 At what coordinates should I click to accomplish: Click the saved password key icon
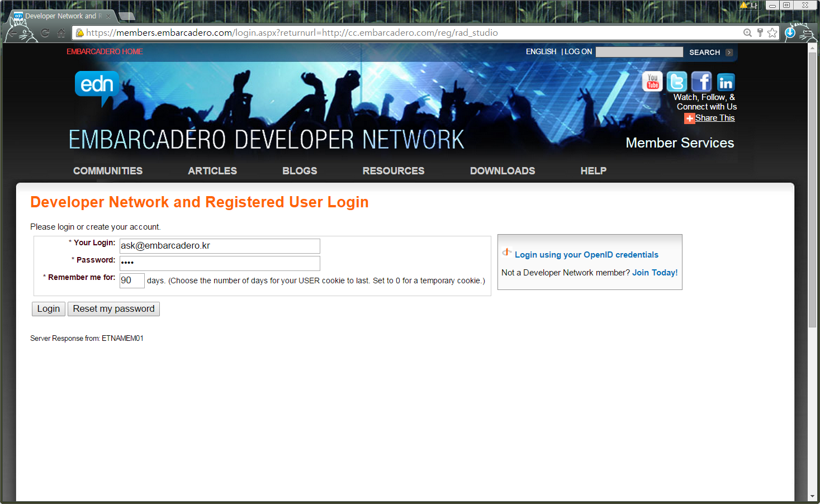760,33
